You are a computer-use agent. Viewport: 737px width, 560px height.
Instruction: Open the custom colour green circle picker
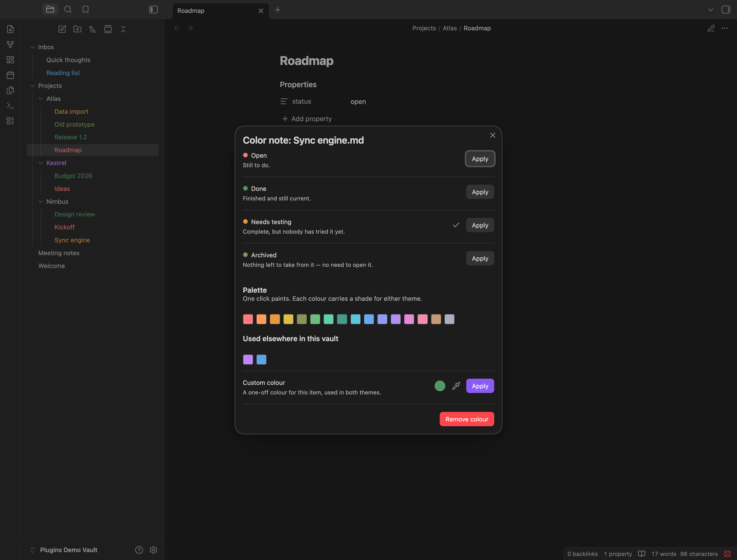coord(440,386)
